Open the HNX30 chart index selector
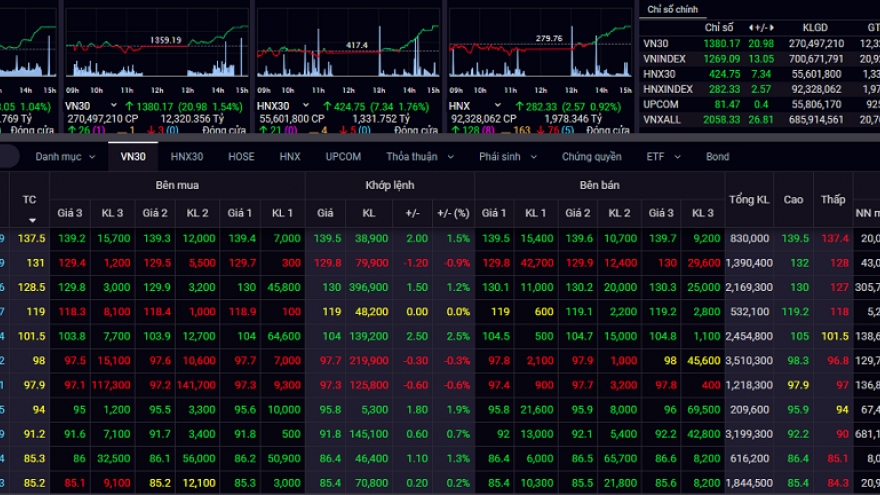880x495 pixels. pyautogui.click(x=283, y=106)
